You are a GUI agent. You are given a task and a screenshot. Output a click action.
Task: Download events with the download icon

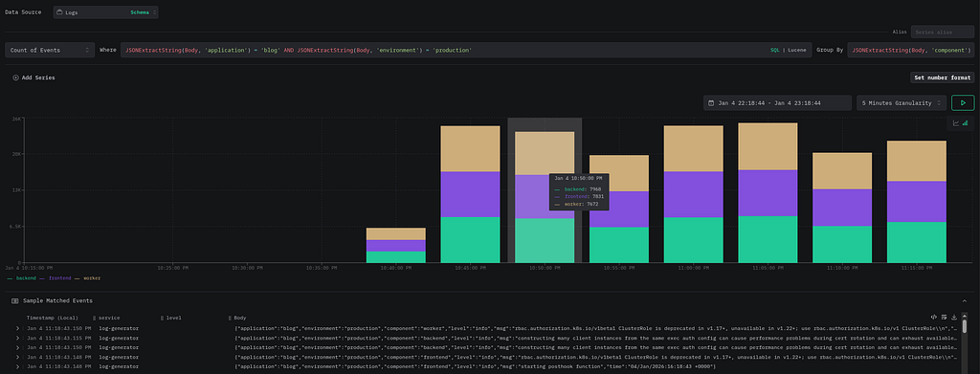954,318
